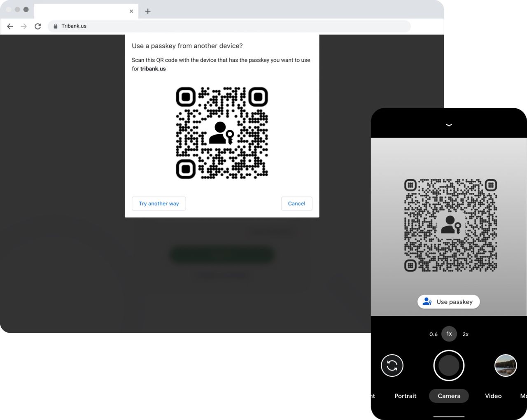Viewport: 527px width, 420px height.
Task: Select the camera flip icon on the phone
Action: pos(392,365)
